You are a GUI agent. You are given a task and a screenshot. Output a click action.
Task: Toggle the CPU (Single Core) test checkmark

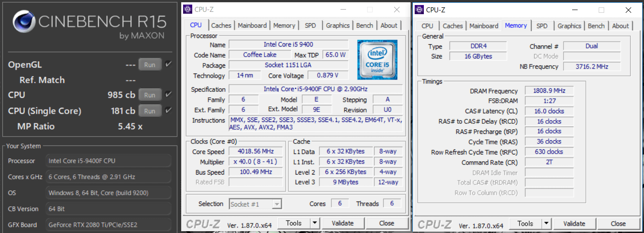tap(168, 111)
